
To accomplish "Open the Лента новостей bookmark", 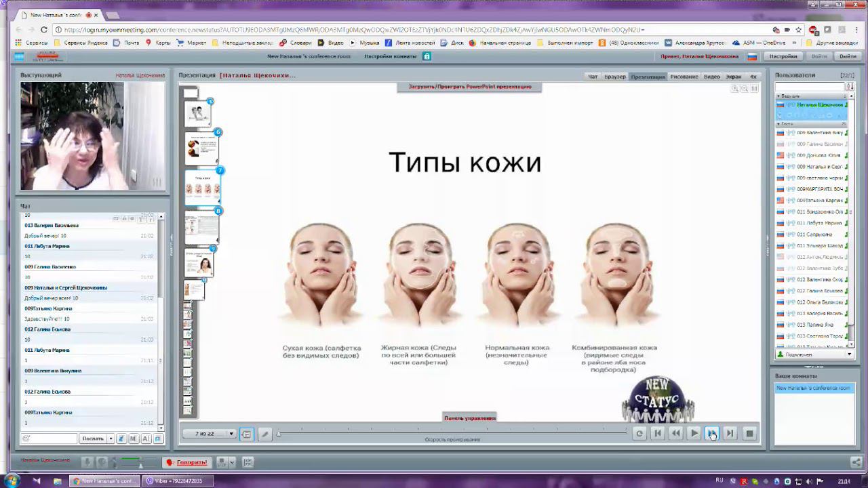I will pyautogui.click(x=410, y=43).
